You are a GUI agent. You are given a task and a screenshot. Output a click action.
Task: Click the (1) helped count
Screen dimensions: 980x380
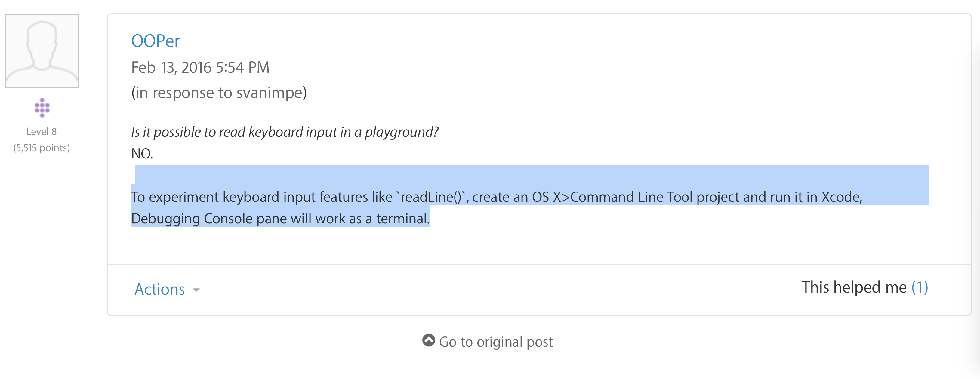pos(919,287)
